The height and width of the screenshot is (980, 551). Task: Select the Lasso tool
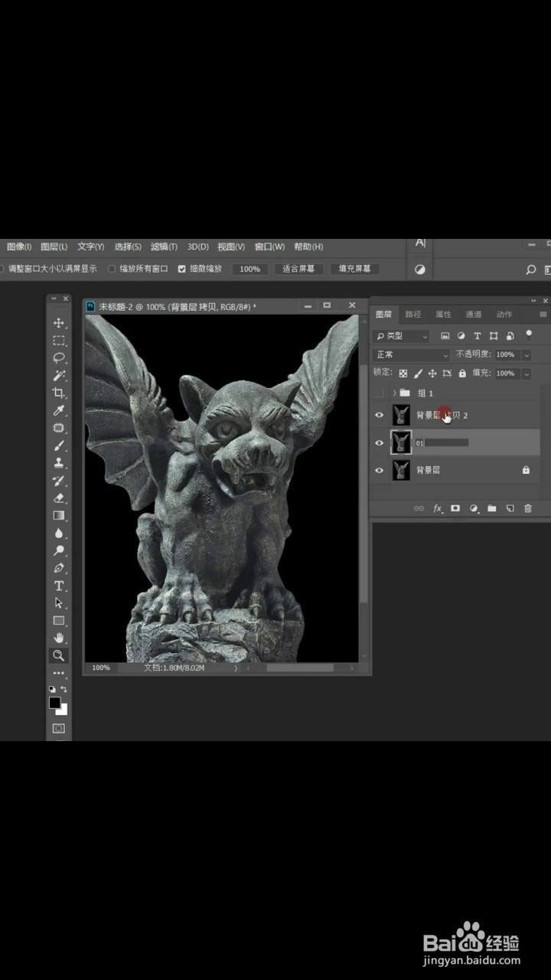[59, 358]
